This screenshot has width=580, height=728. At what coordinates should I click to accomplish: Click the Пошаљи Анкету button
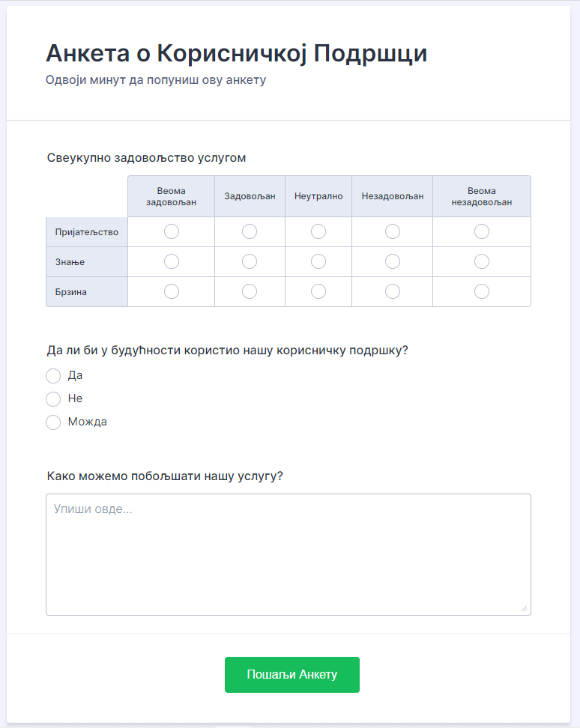(x=292, y=675)
